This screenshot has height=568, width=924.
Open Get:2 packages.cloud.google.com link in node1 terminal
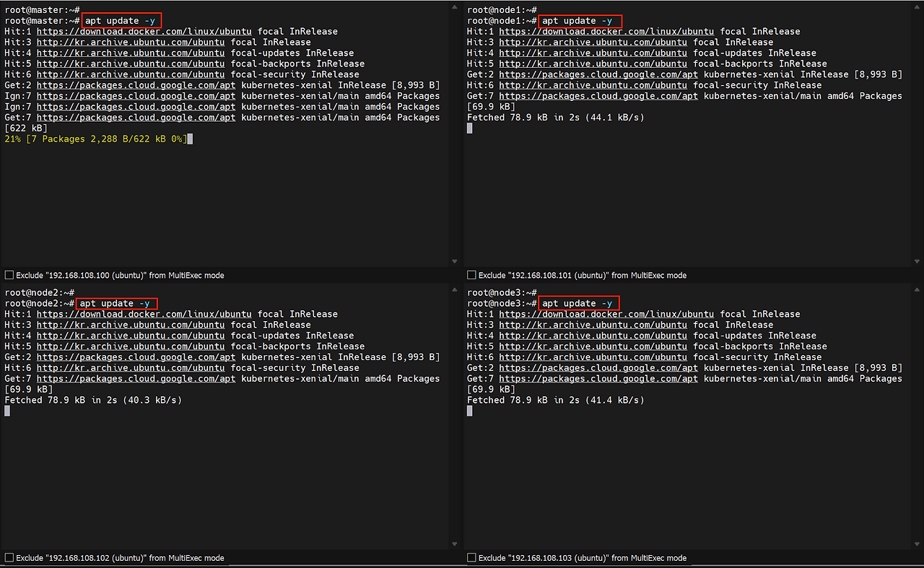click(x=598, y=74)
